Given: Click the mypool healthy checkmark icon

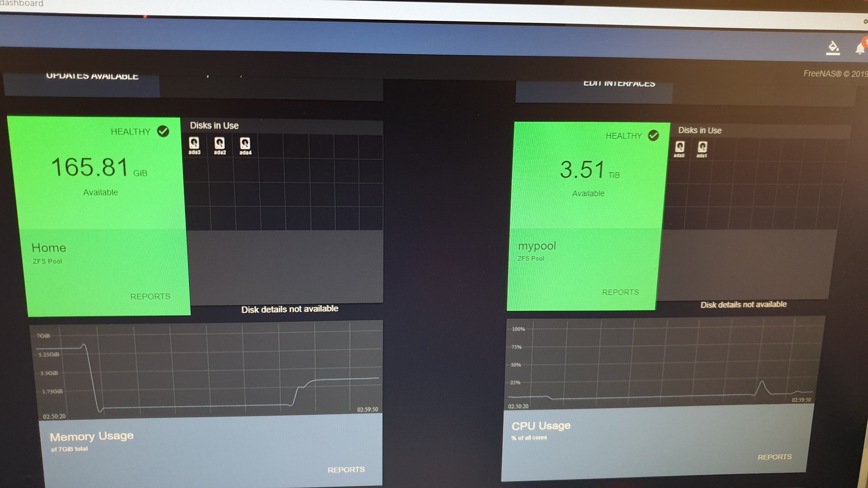Looking at the screenshot, I should click(653, 135).
